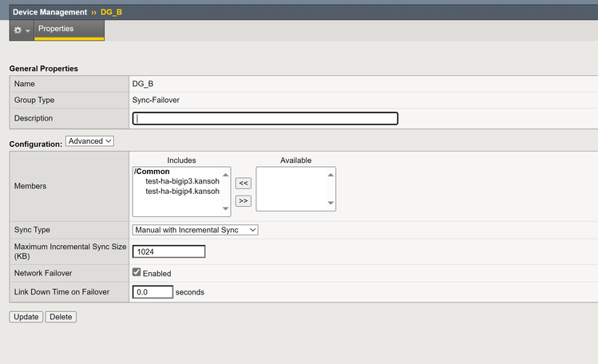The height and width of the screenshot is (364, 598).
Task: Click the Includes column heading
Action: click(x=181, y=160)
